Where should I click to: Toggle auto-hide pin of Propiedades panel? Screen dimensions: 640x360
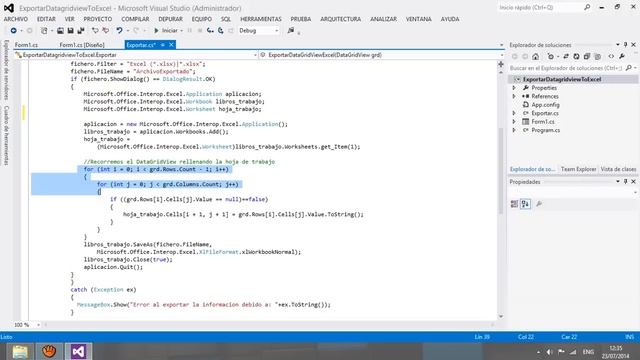[625, 182]
